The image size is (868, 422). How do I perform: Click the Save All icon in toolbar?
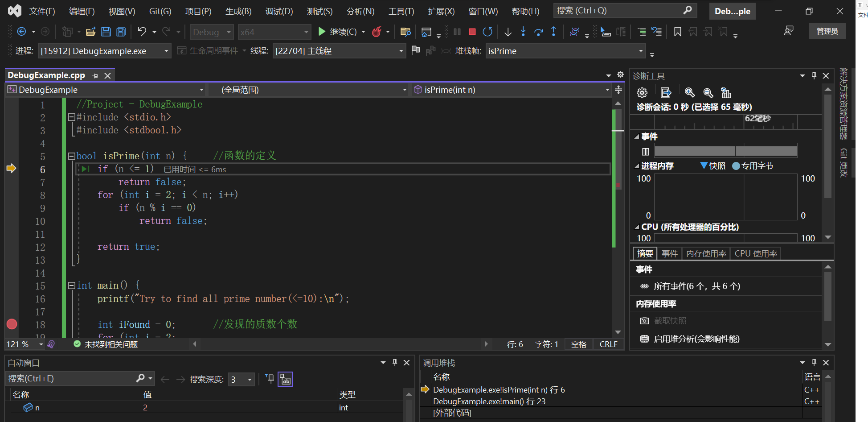(x=121, y=32)
